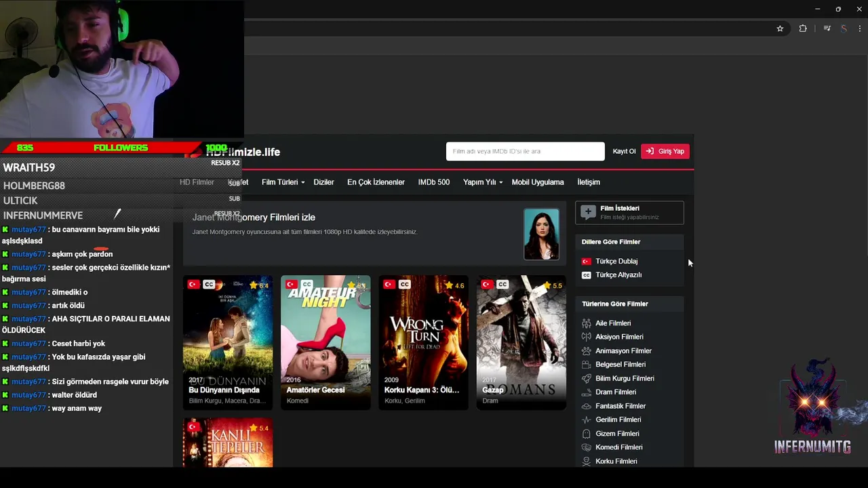Open the HD Filmler menu item
This screenshot has height=488, width=868.
coord(197,182)
